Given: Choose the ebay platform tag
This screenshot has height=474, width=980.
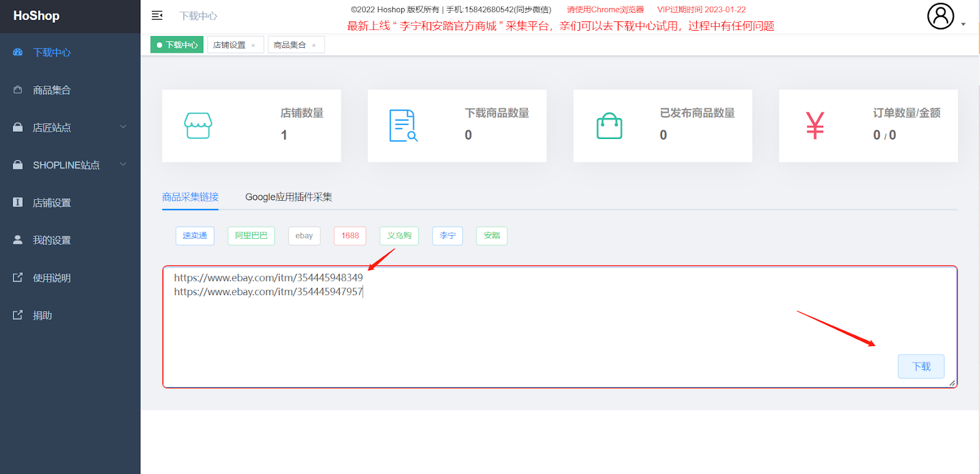Looking at the screenshot, I should pos(304,236).
